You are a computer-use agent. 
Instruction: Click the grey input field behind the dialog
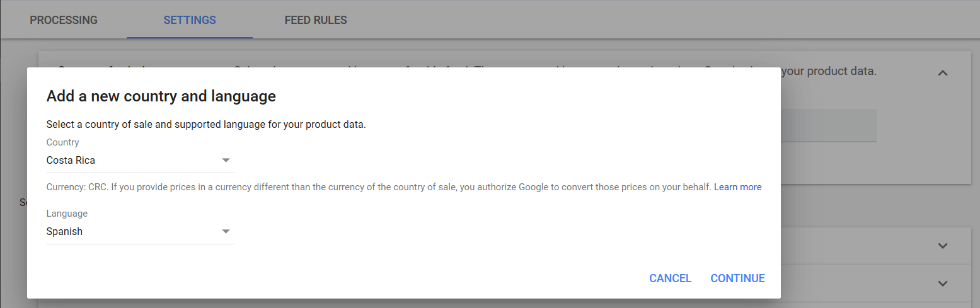click(827, 125)
